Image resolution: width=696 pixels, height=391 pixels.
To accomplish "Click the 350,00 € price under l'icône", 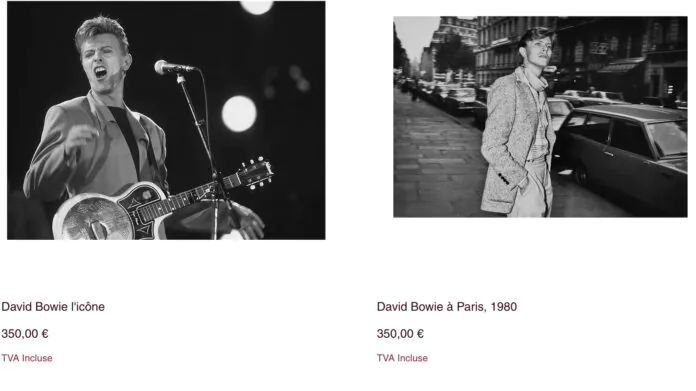I will pos(25,334).
